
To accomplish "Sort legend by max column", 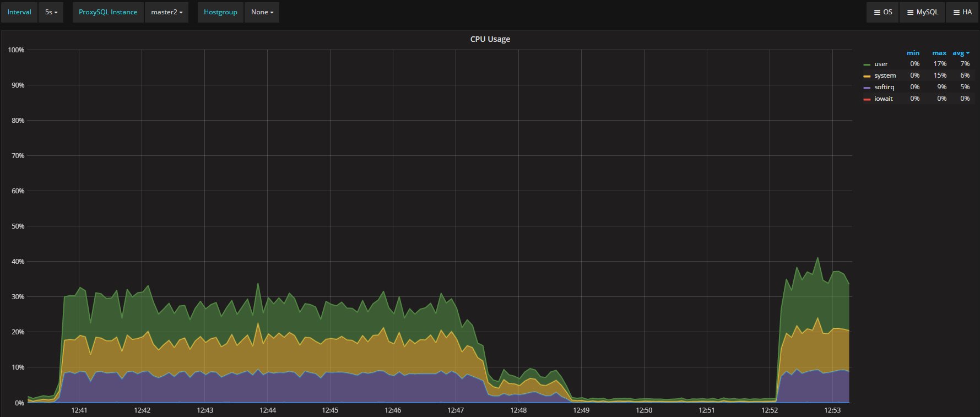I will (x=939, y=53).
